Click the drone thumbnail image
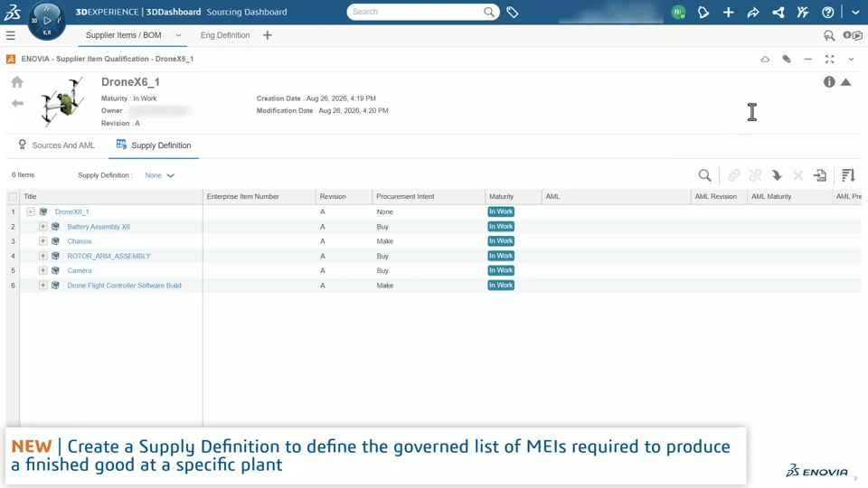Viewport: 868px width, 488px height. (62, 101)
